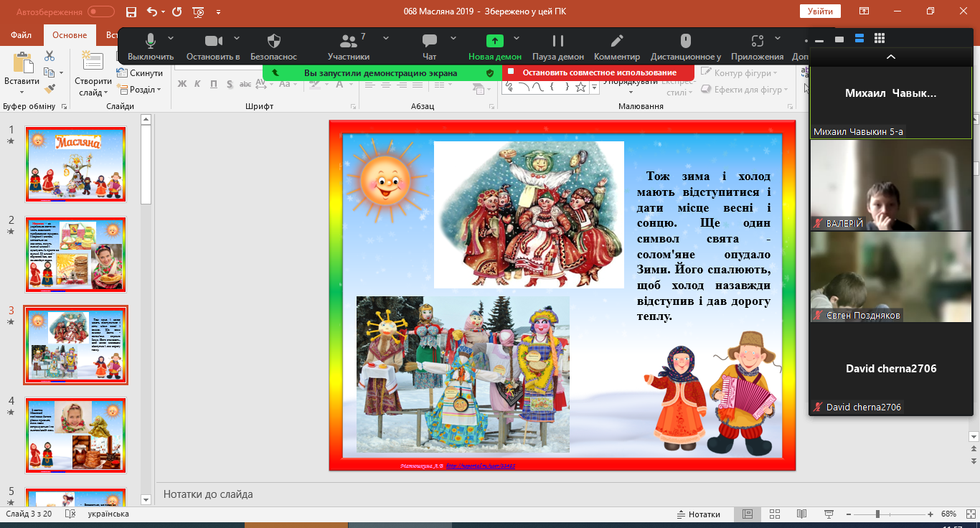Select slide 2 thumbnail
The width and height of the screenshot is (980, 528).
point(76,255)
